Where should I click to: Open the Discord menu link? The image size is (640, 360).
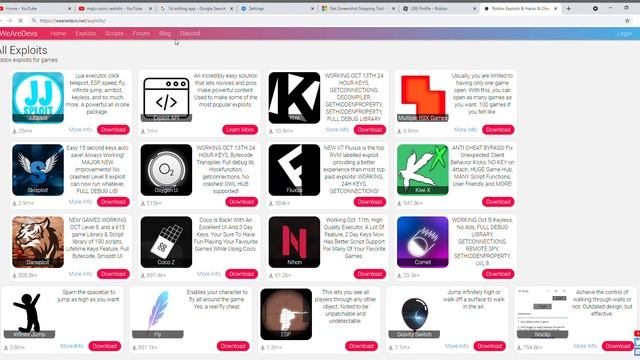tap(190, 33)
